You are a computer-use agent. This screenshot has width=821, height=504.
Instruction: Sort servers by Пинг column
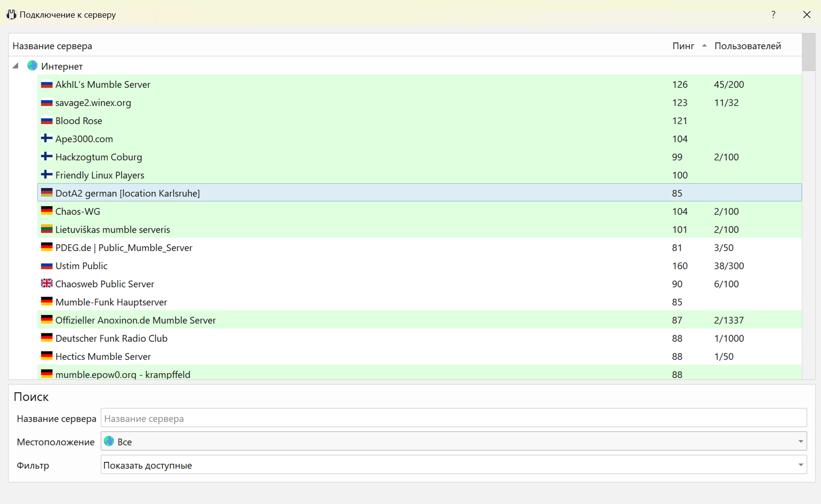(x=683, y=46)
